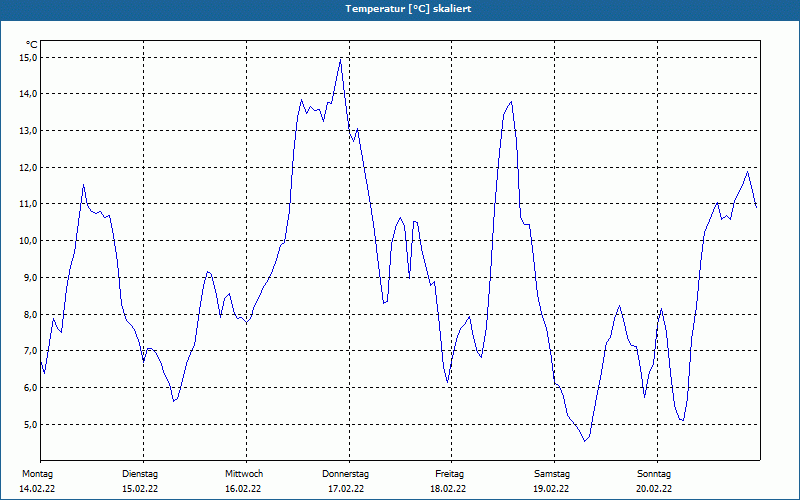Click the 8,0 y-axis value

[30, 314]
